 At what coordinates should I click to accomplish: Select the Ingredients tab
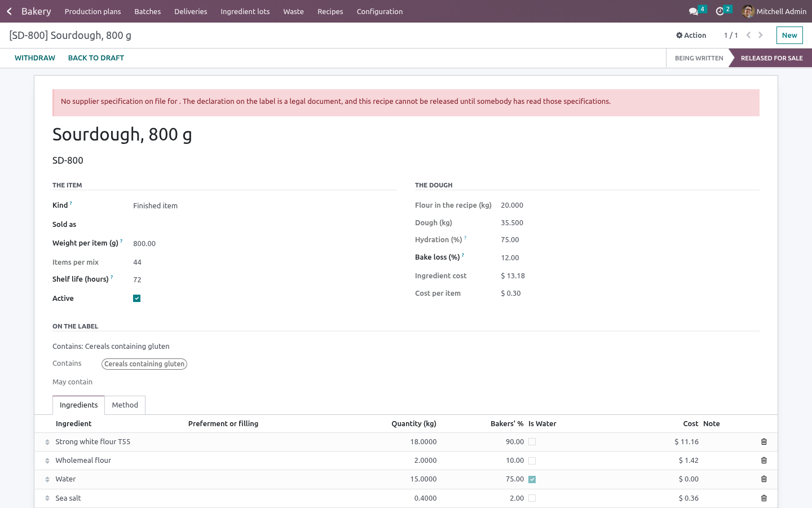pos(79,405)
